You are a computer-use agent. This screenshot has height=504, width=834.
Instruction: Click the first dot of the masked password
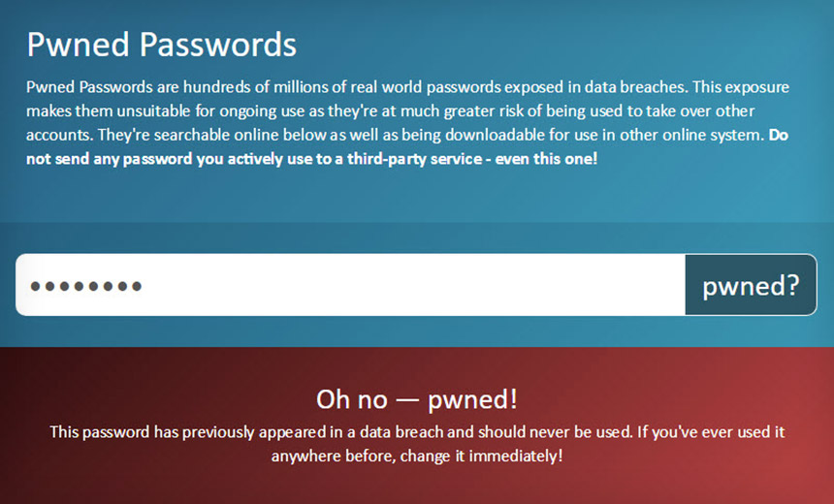click(35, 287)
